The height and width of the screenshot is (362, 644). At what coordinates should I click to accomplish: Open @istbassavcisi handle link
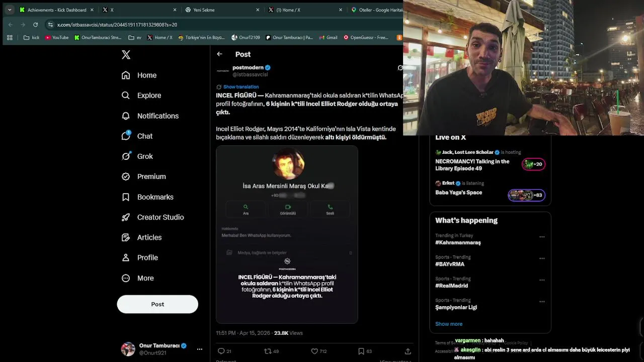(250, 74)
